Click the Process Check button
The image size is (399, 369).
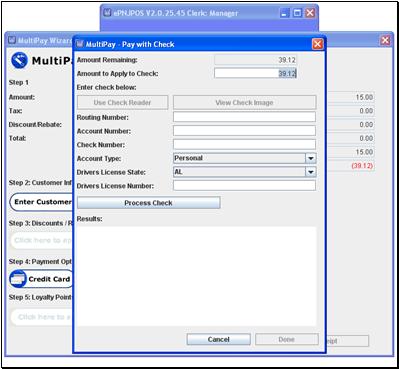coord(149,203)
